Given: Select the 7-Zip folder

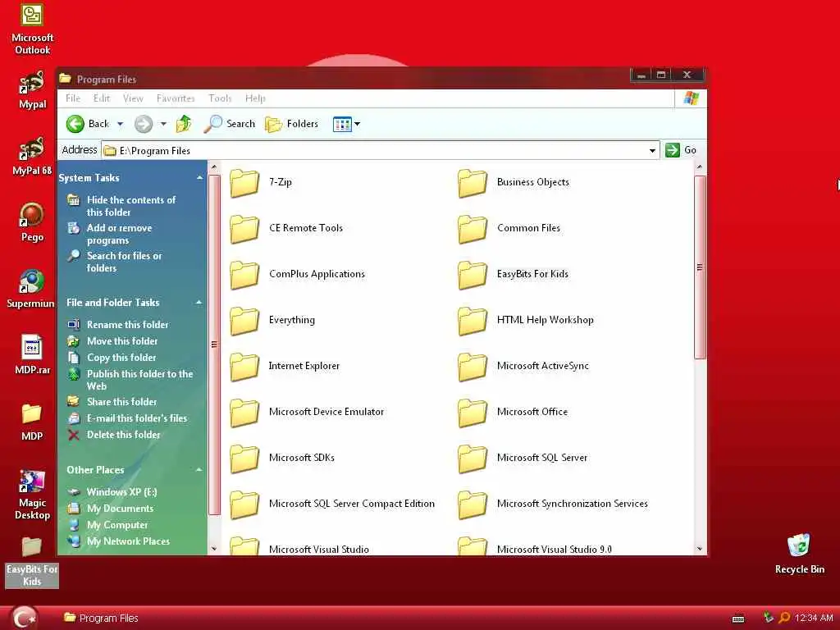Looking at the screenshot, I should [261, 183].
